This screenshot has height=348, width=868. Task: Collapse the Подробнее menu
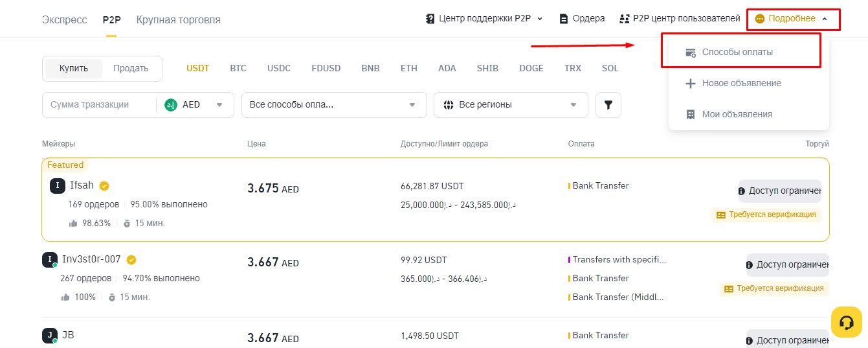(x=793, y=19)
